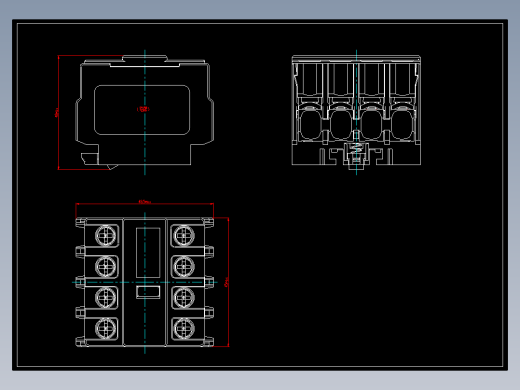
Task: Select the leftmost oval opening in front view
Action: tap(310, 125)
